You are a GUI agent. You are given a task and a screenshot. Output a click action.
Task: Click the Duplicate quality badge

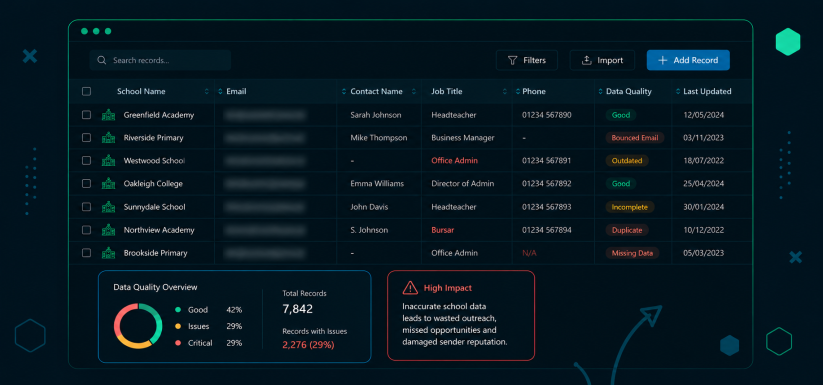(x=627, y=230)
